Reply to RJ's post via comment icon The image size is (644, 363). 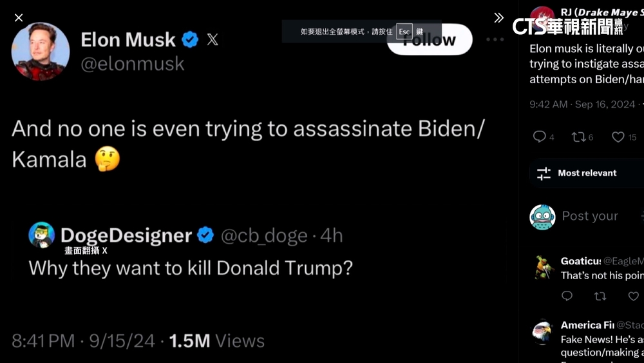tap(540, 137)
